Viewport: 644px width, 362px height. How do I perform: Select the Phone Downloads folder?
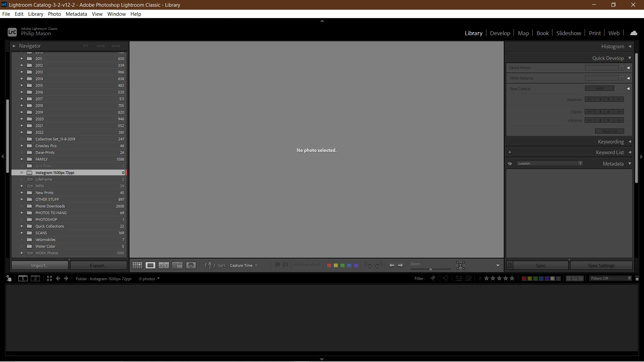coord(50,206)
